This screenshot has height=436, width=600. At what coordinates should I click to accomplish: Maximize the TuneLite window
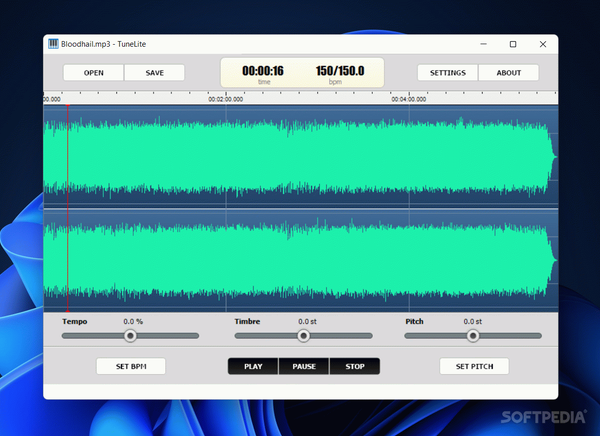tap(513, 44)
